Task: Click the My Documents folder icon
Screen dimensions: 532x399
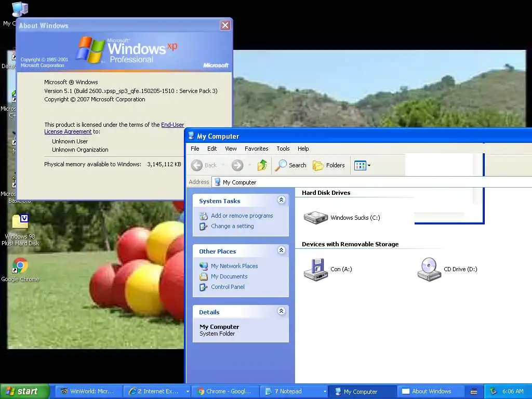Action: 204,276
